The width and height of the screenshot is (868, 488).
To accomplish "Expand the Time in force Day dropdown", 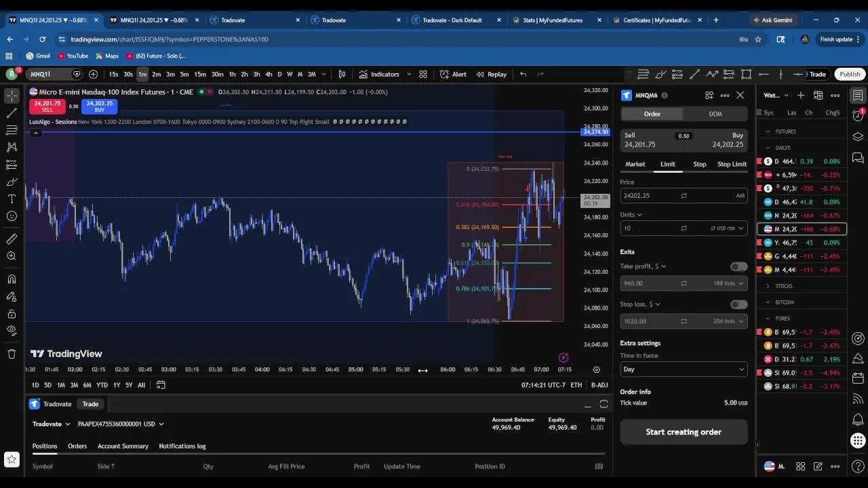I will (684, 369).
